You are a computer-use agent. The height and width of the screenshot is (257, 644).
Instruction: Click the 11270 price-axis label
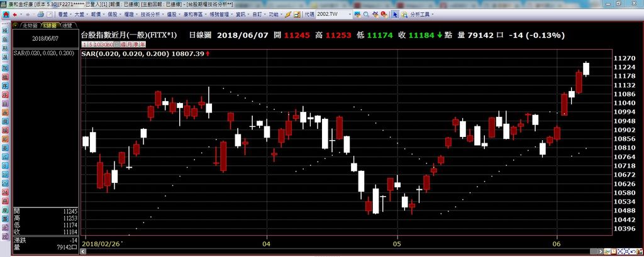click(625, 58)
